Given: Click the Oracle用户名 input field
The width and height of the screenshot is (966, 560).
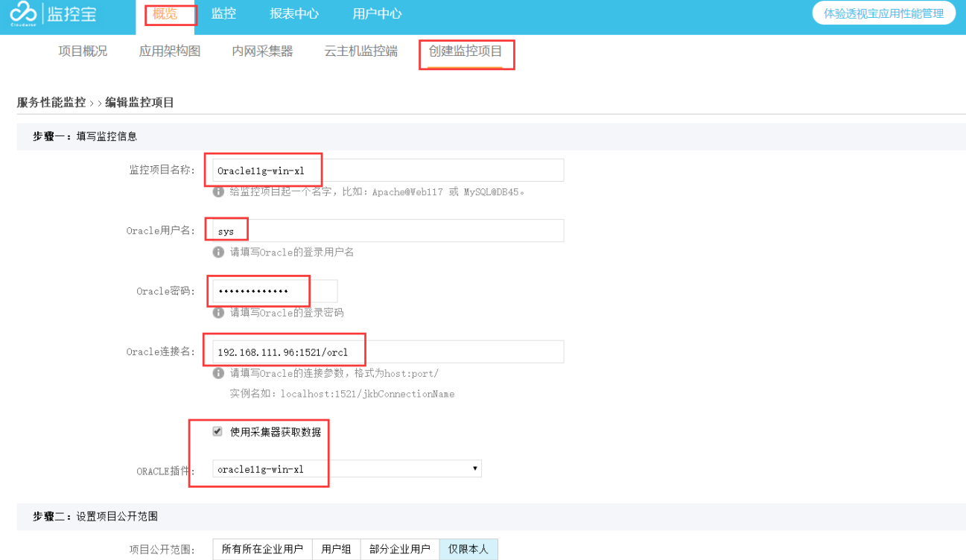Looking at the screenshot, I should (x=388, y=231).
